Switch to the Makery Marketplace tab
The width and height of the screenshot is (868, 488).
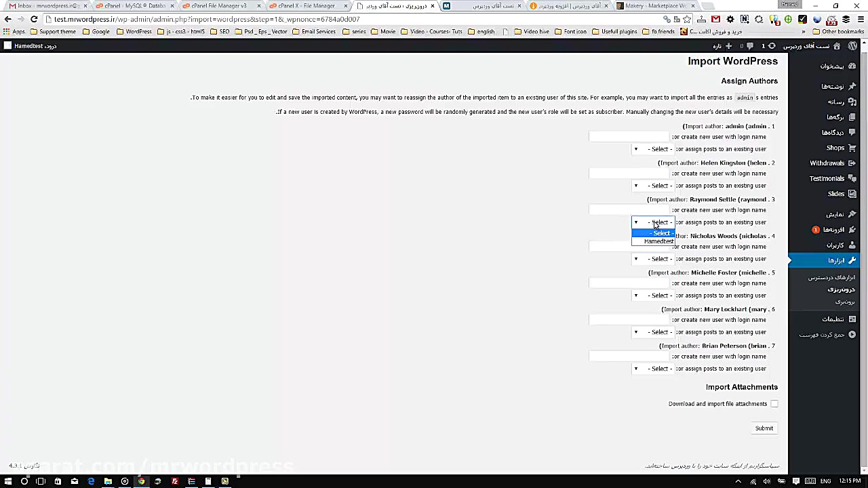[654, 5]
